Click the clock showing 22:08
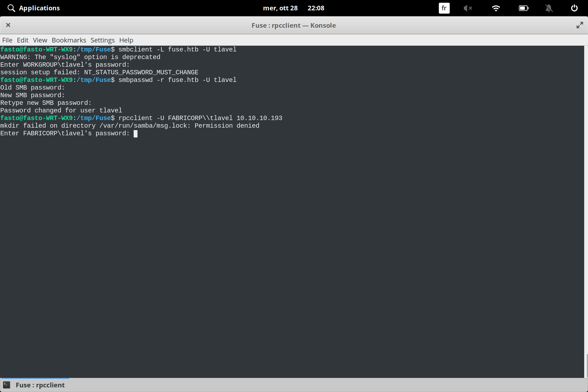The image size is (588, 392). (x=316, y=8)
